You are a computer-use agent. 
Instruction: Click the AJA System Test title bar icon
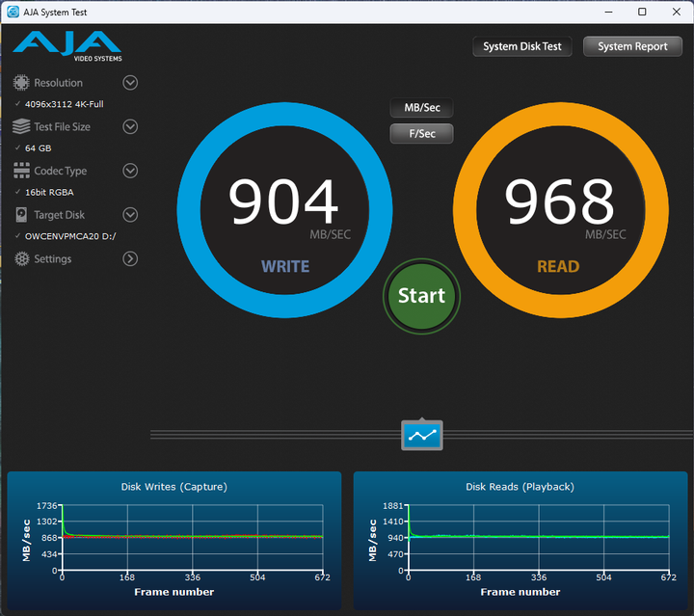tap(13, 12)
